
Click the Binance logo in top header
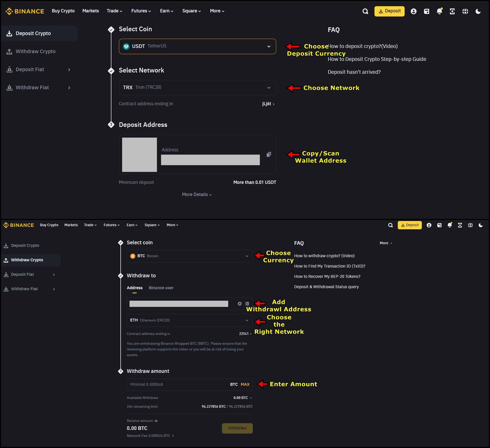click(x=25, y=11)
